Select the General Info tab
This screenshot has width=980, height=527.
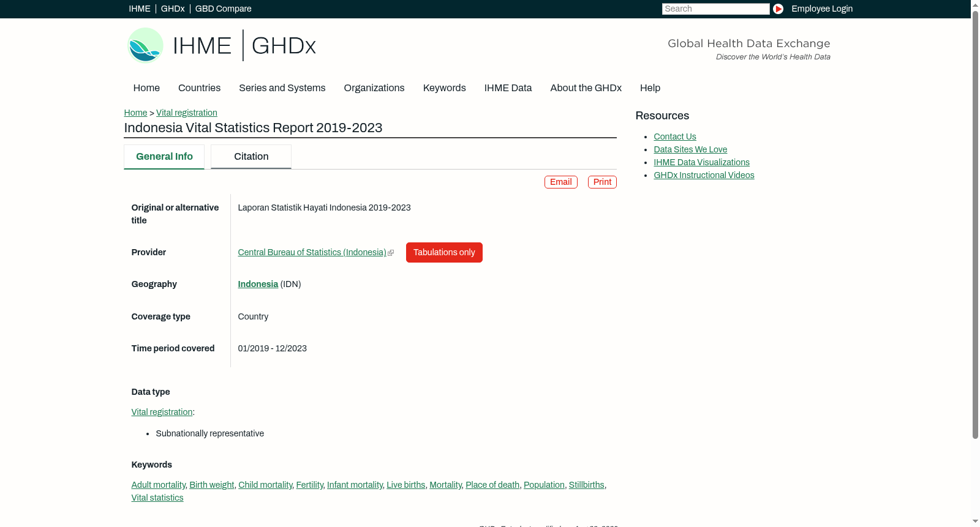click(x=164, y=157)
